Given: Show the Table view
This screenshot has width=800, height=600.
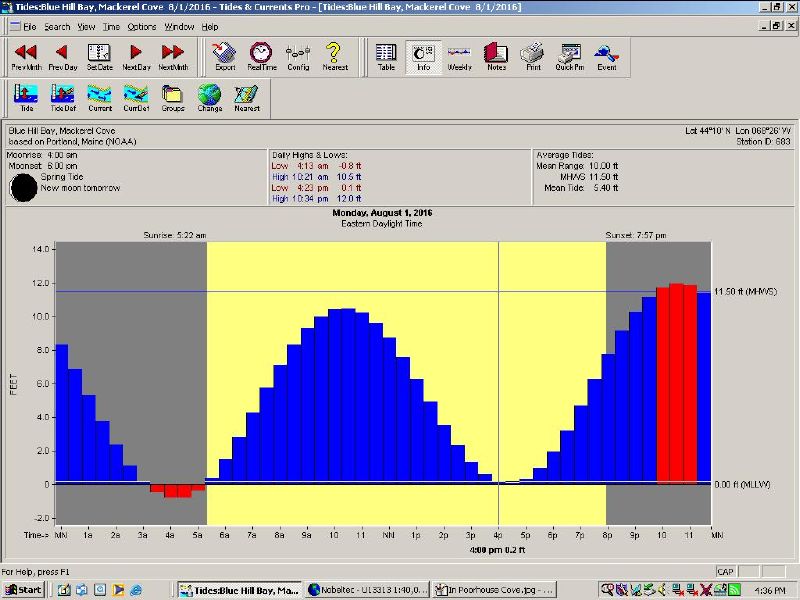Looking at the screenshot, I should pyautogui.click(x=386, y=56).
